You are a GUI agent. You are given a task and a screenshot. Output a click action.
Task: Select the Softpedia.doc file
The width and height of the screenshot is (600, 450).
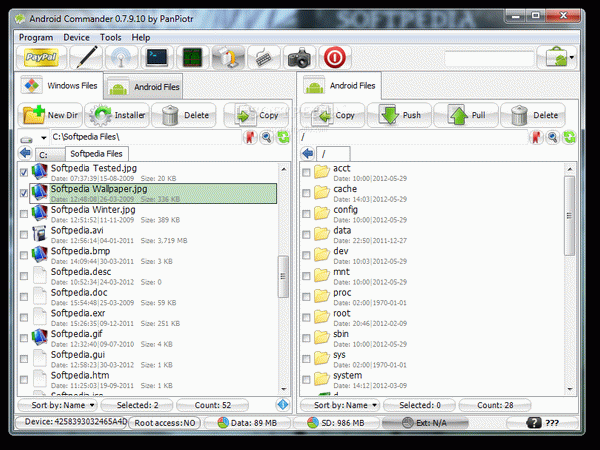(x=153, y=297)
